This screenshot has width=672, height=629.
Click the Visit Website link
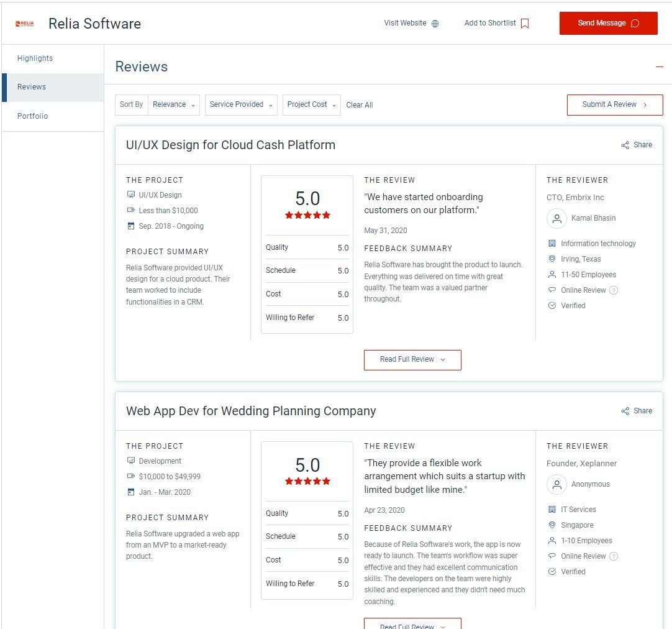411,23
